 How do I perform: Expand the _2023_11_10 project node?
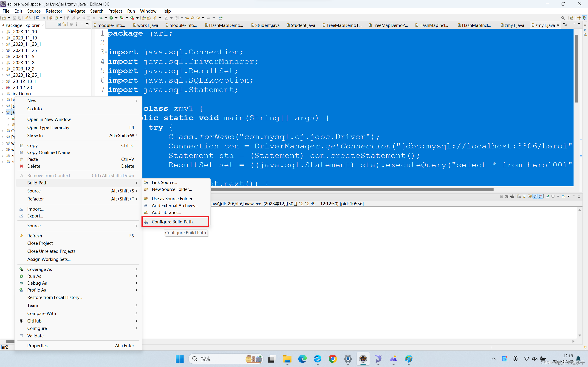pyautogui.click(x=3, y=32)
